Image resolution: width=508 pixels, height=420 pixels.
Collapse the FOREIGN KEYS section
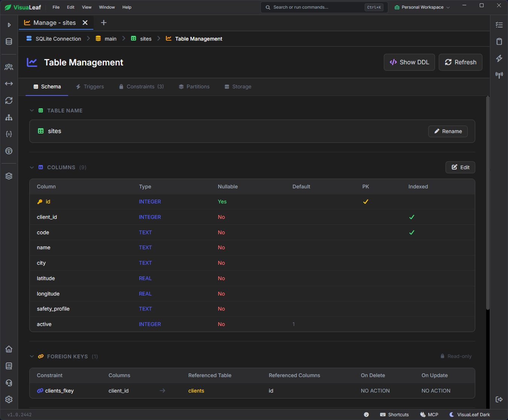pyautogui.click(x=32, y=356)
